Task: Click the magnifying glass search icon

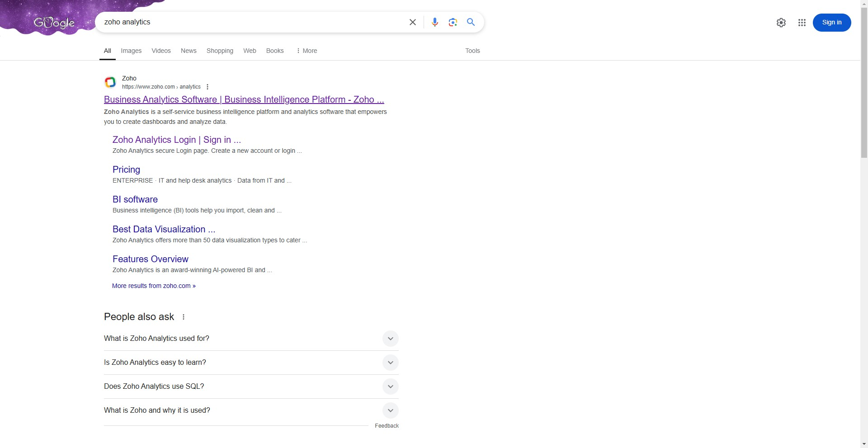Action: click(471, 22)
